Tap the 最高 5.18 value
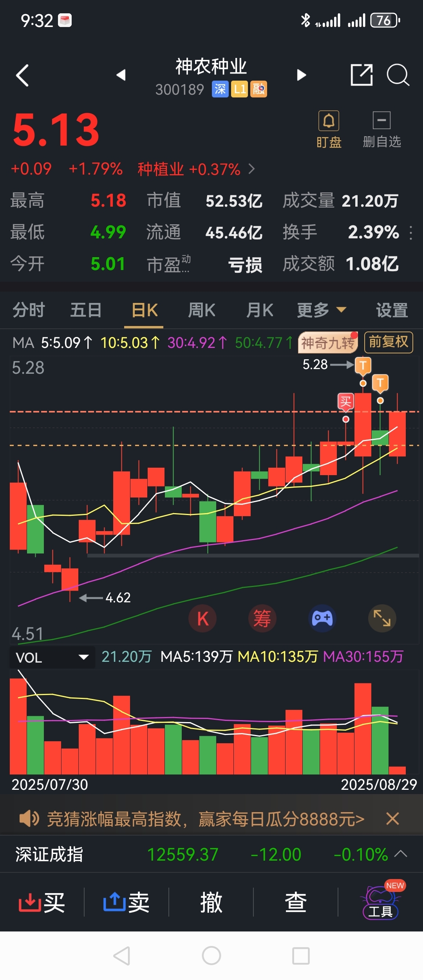 coord(108,201)
